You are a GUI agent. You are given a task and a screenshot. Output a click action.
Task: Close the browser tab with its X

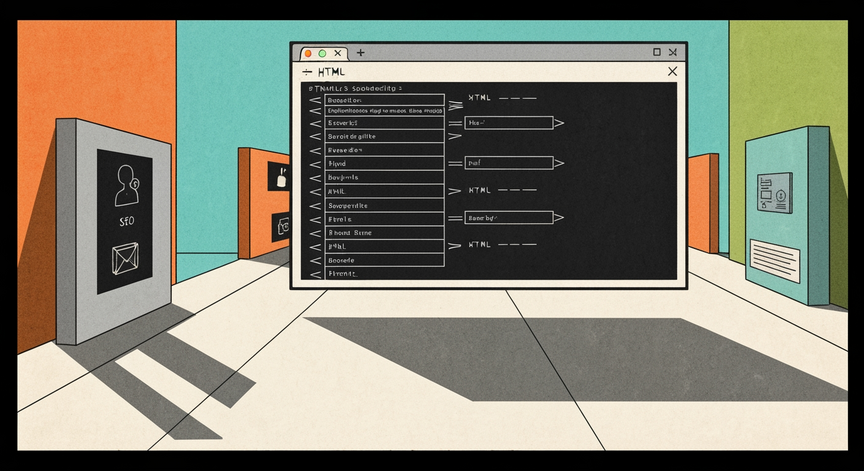tap(338, 53)
